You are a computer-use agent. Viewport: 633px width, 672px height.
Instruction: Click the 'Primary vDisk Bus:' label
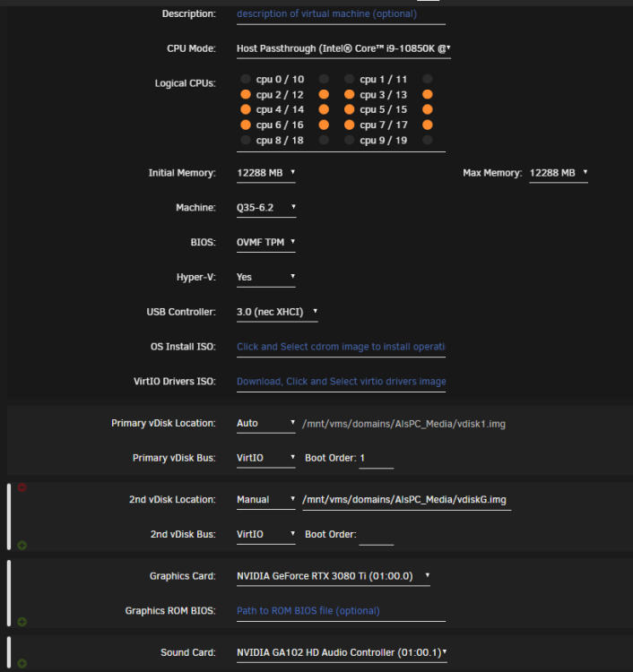[174, 458]
